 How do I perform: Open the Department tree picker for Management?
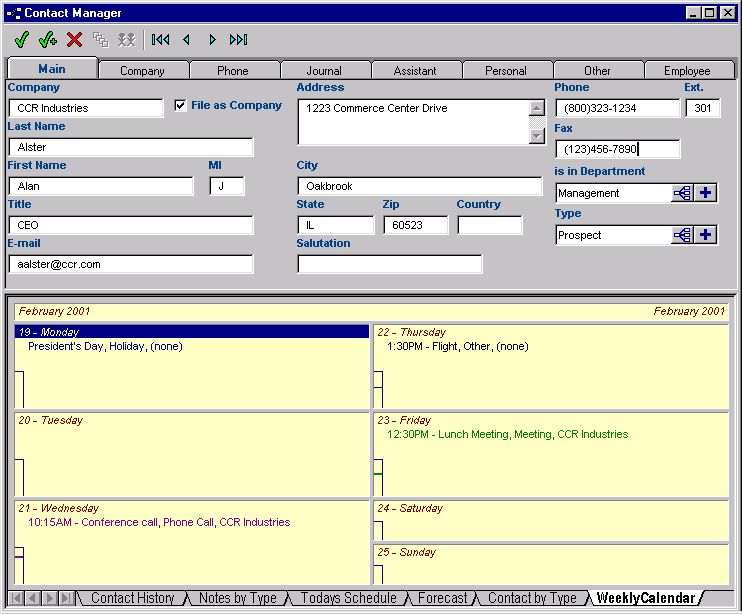coord(683,193)
